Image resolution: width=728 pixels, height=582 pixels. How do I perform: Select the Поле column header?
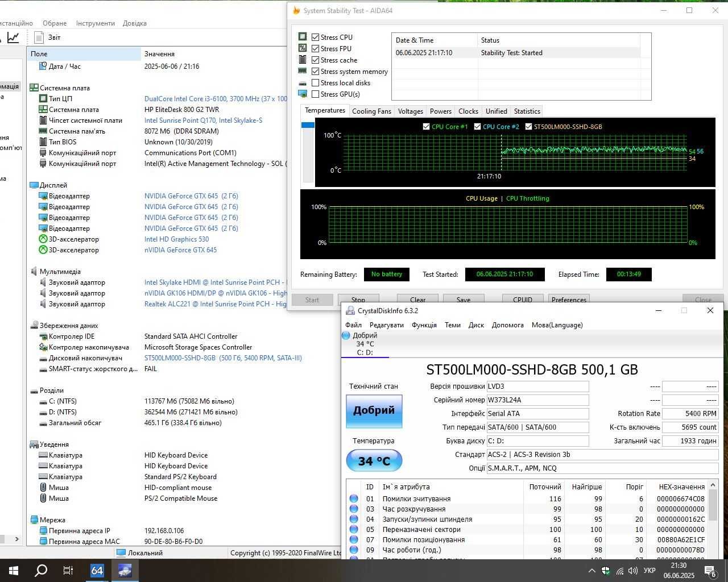tap(84, 54)
